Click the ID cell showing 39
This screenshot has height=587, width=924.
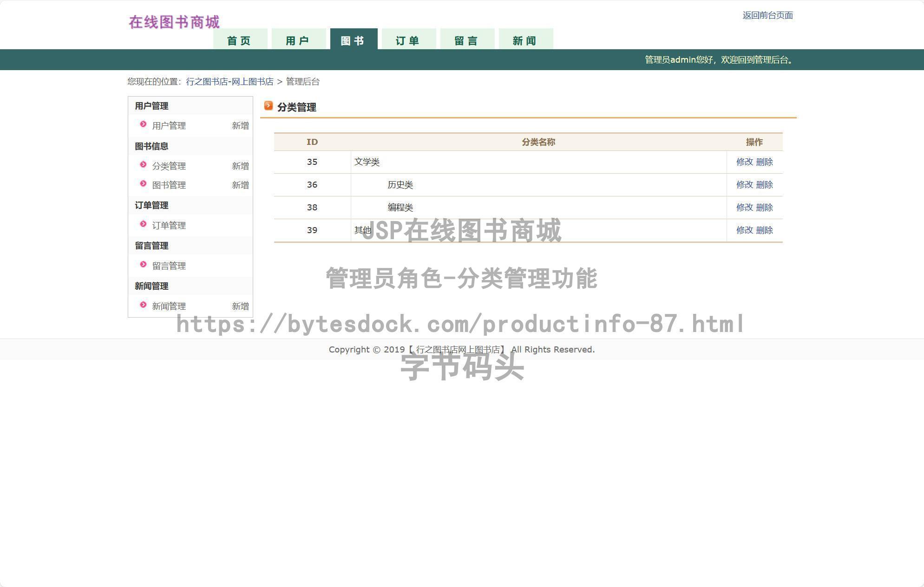[312, 230]
